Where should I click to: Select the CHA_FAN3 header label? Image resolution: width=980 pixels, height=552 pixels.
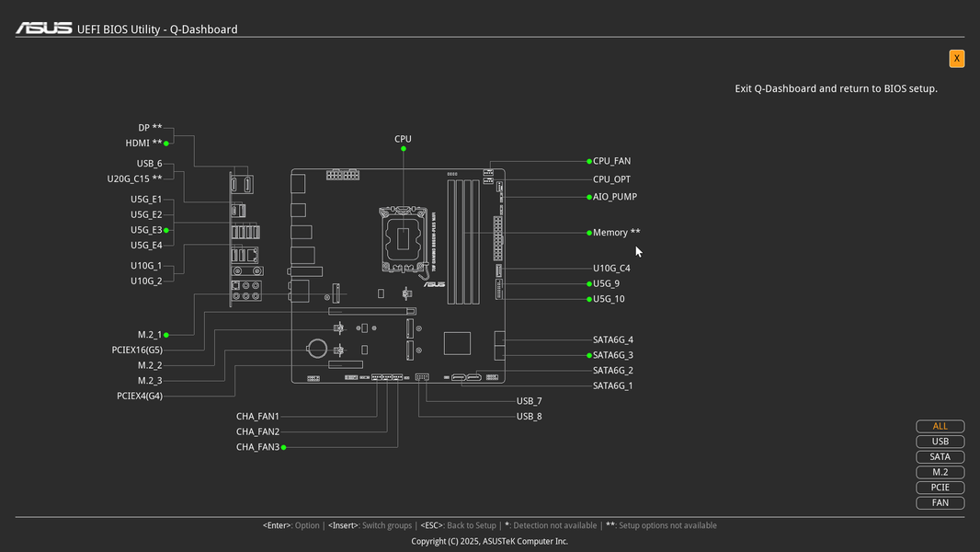257,447
